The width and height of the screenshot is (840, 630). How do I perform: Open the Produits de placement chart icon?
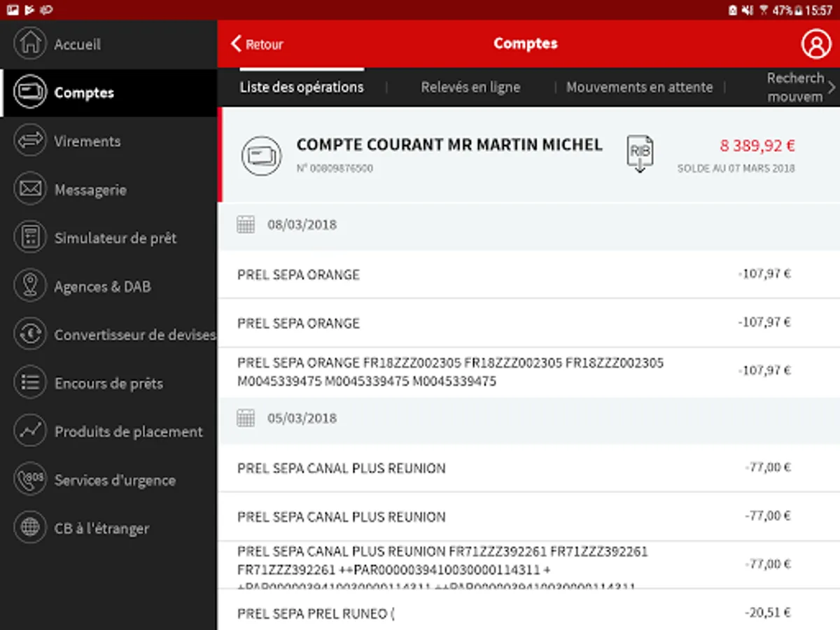click(x=29, y=431)
